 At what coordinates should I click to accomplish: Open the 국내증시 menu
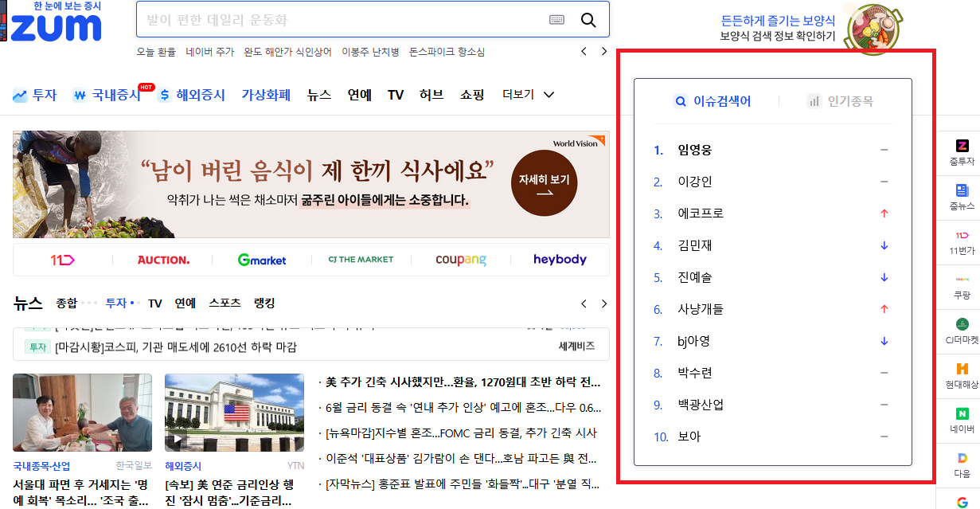[107, 95]
